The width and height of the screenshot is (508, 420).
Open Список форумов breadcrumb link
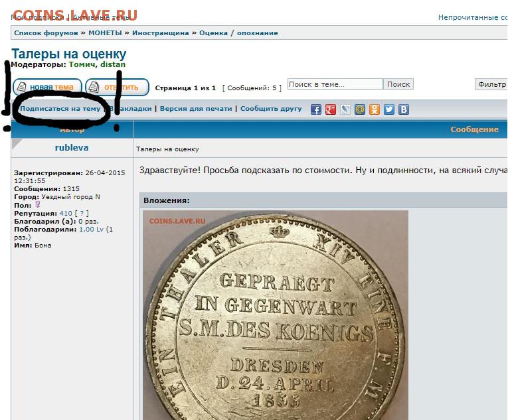tap(46, 33)
